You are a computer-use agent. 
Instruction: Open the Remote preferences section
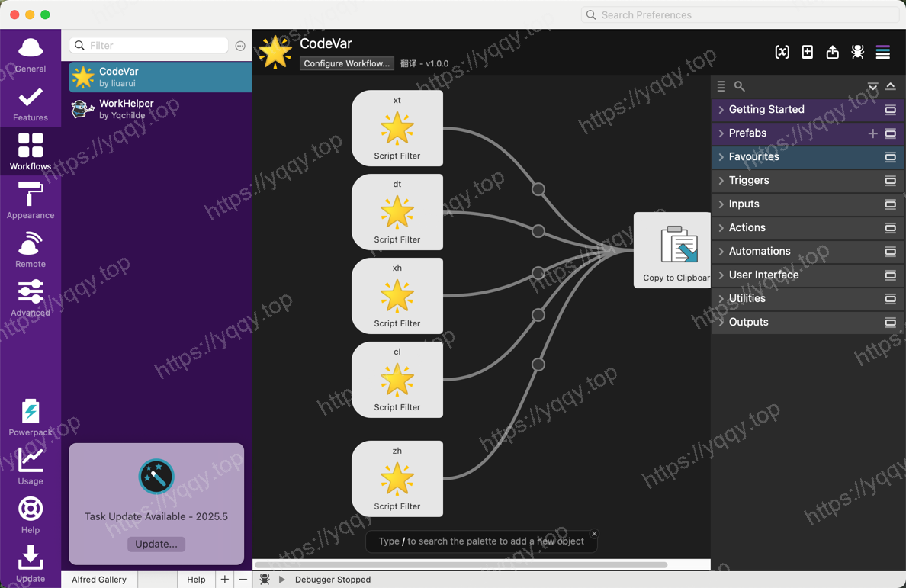pos(31,249)
